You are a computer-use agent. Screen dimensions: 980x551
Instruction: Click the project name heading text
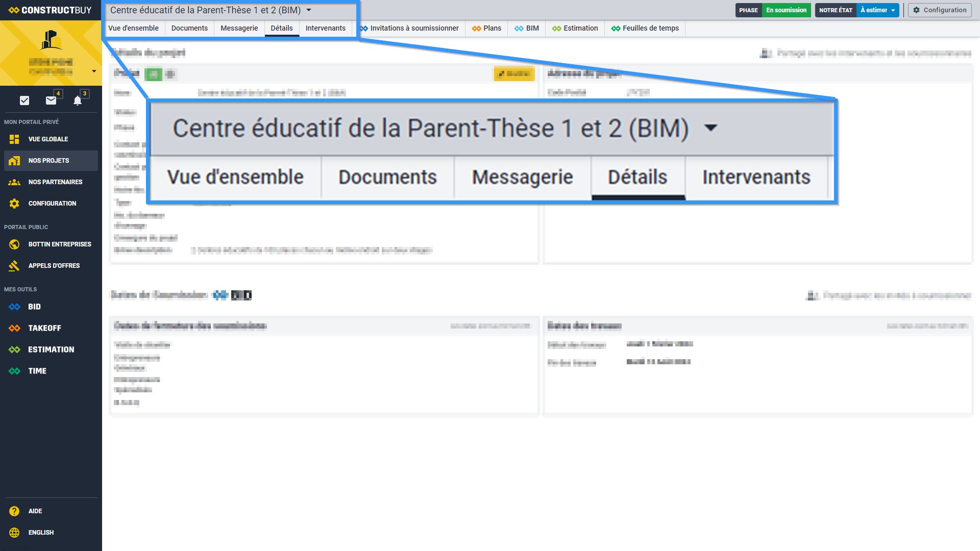(x=205, y=10)
